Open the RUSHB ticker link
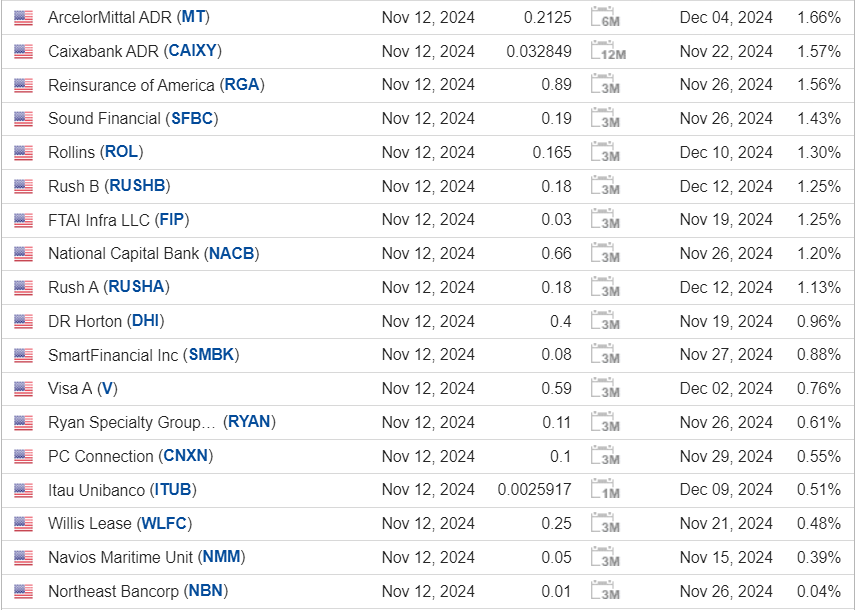Image resolution: width=857 pixels, height=610 pixels. coord(137,186)
